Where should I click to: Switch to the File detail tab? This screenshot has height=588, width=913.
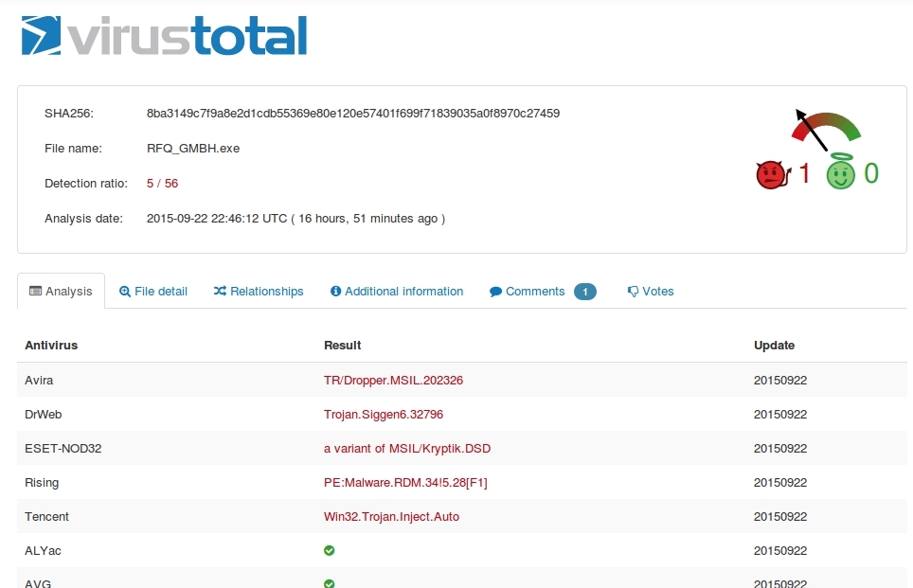(x=153, y=291)
